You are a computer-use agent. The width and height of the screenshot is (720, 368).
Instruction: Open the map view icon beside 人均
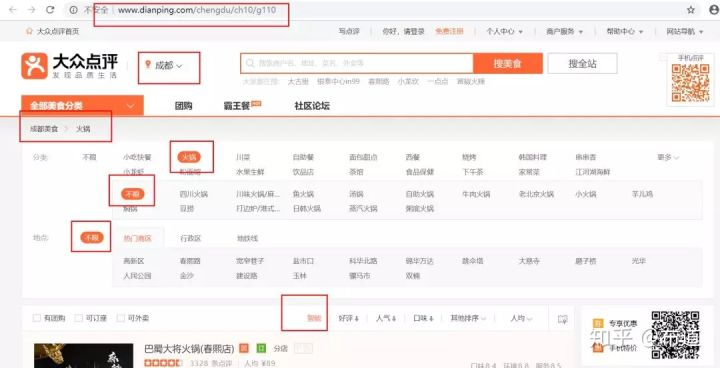[x=562, y=318]
